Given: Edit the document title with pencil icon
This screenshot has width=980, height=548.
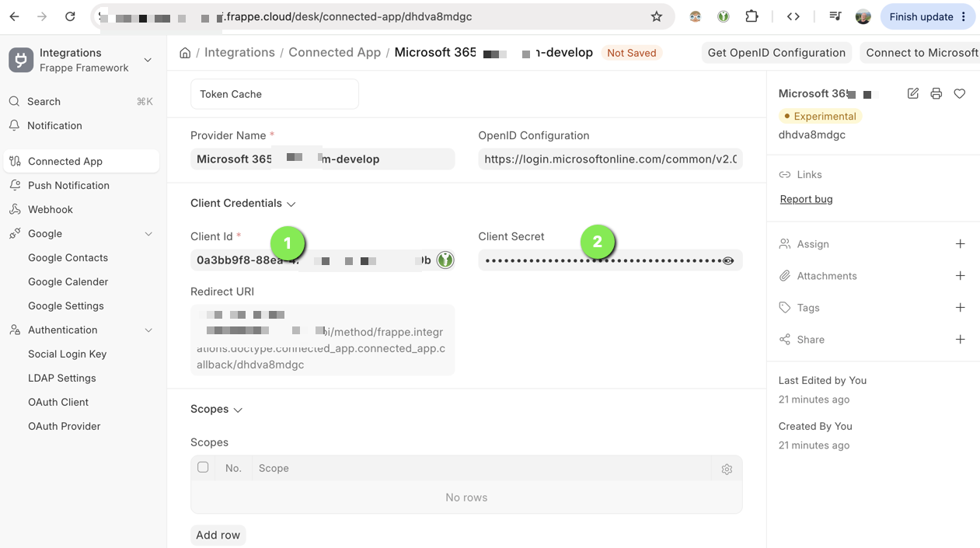Looking at the screenshot, I should tap(913, 93).
